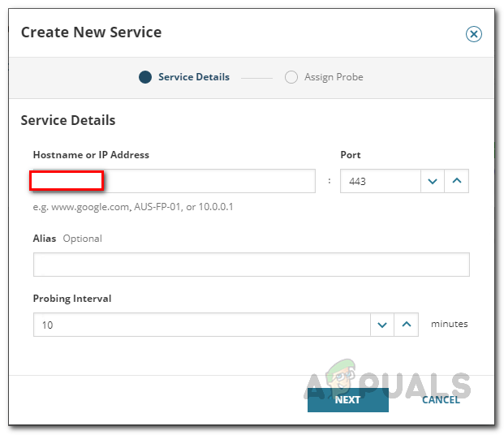
Task: Click the Alias Optional label
Action: [67, 239]
